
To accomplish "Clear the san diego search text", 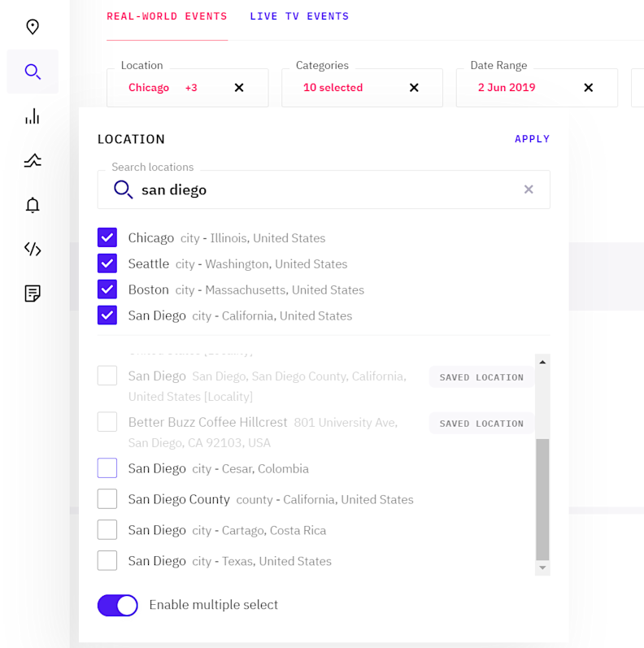I will click(529, 189).
